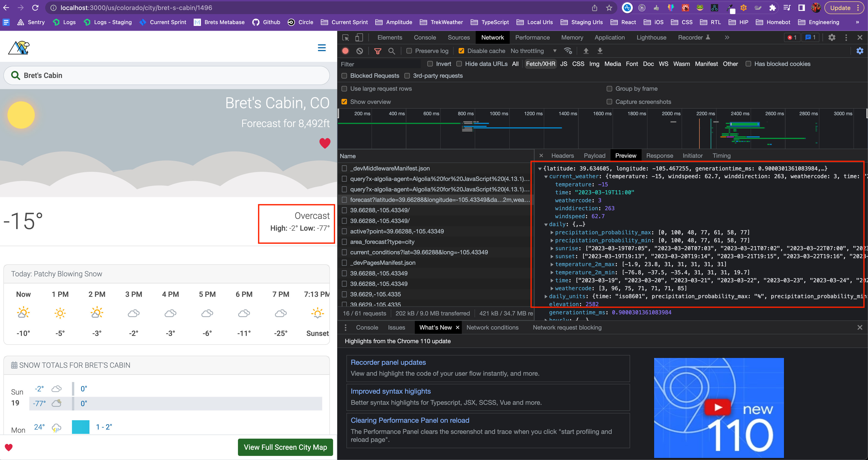Click the export HAR download arrow
Image resolution: width=868 pixels, height=460 pixels.
600,51
